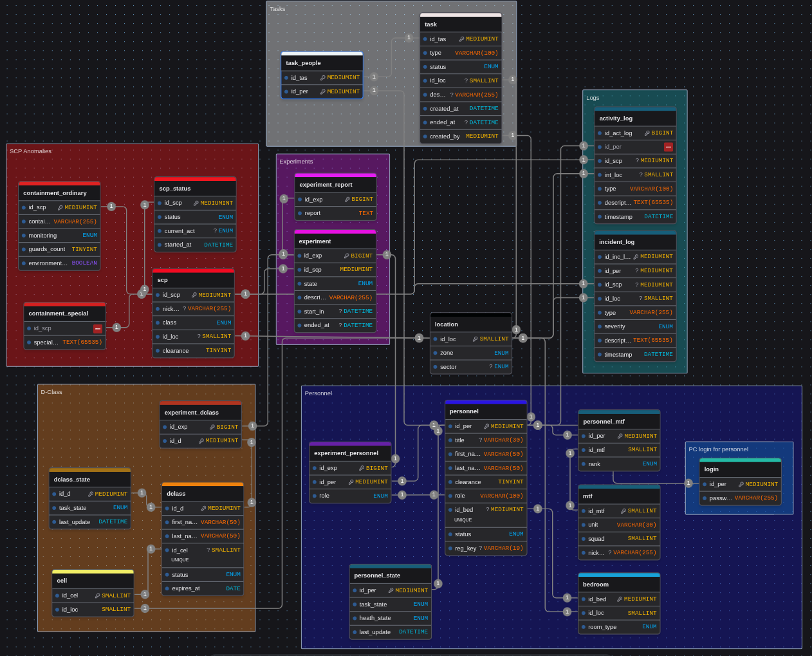Click the Personnel area label
Image resolution: width=812 pixels, height=656 pixels.
click(318, 393)
